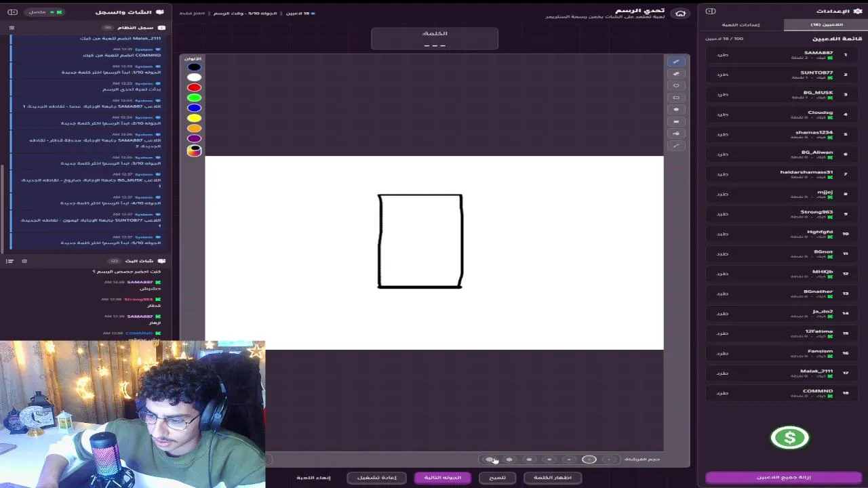
Task: Kick player Cloudsg
Action: tap(723, 115)
